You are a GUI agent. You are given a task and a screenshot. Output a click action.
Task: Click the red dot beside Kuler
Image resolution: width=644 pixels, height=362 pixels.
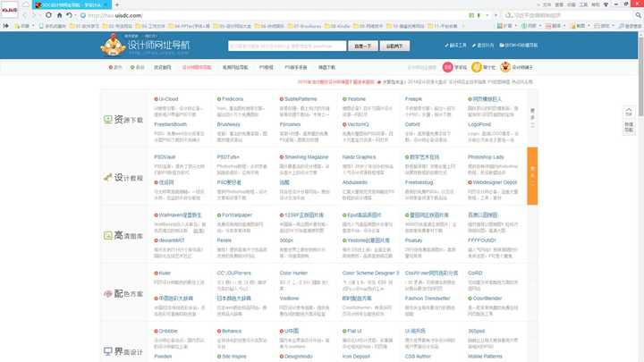pos(156,274)
